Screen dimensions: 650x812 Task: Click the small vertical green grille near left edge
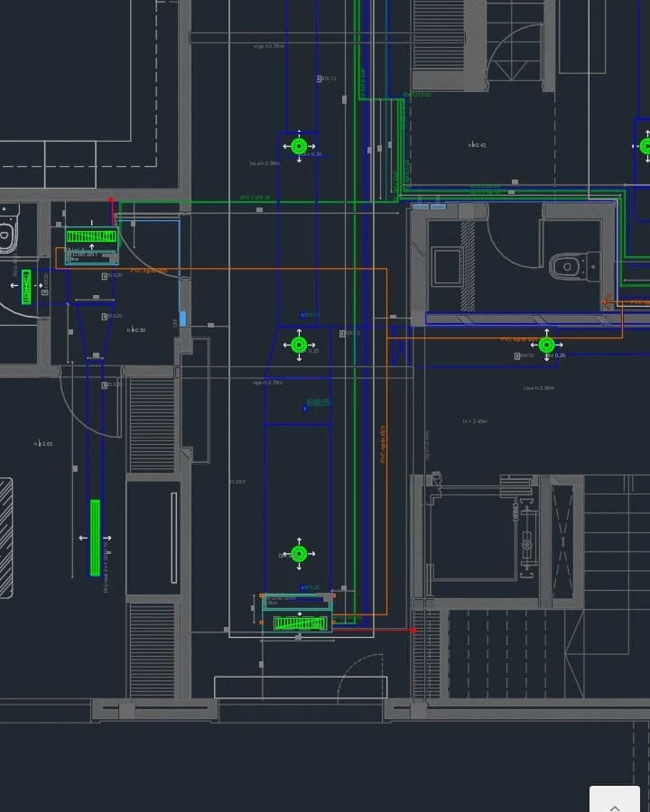[x=27, y=286]
